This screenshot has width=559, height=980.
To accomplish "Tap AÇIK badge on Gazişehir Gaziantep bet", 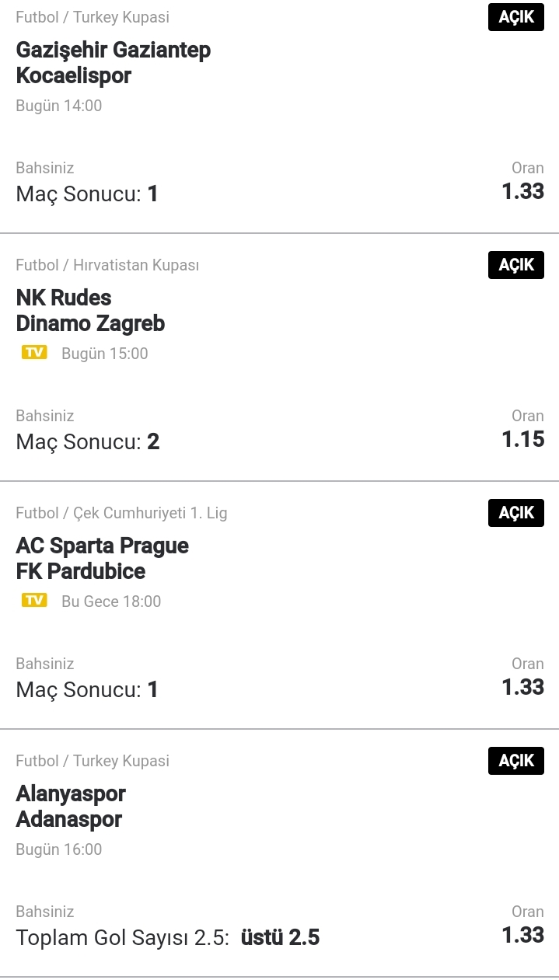I will click(x=516, y=17).
